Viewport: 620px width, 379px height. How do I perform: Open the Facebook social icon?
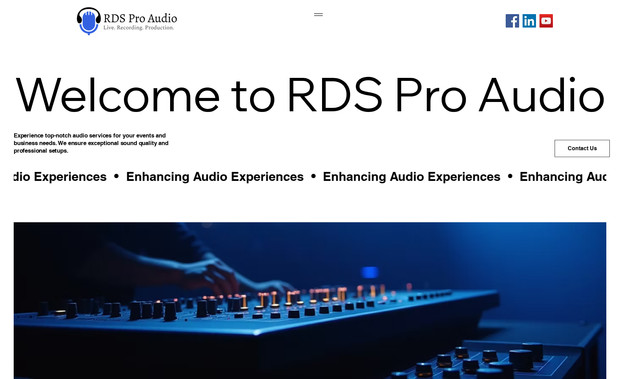coord(512,21)
